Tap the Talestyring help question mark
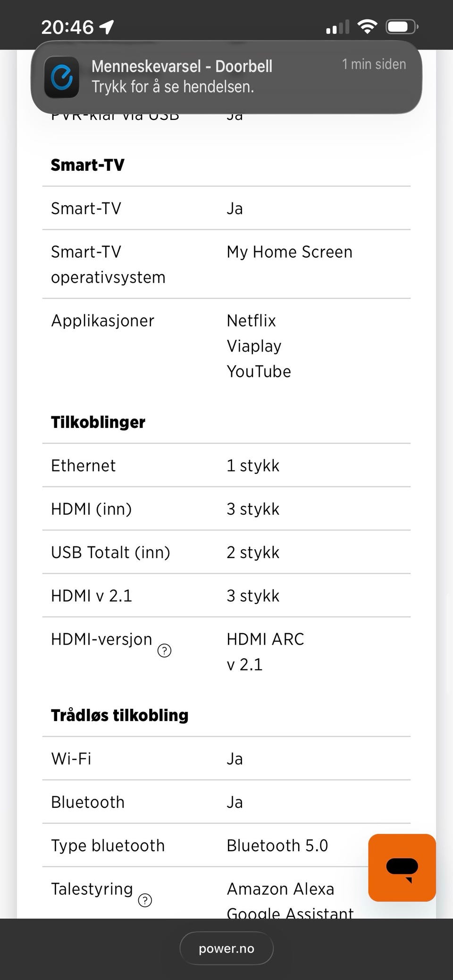This screenshot has width=453, height=980. click(x=145, y=900)
